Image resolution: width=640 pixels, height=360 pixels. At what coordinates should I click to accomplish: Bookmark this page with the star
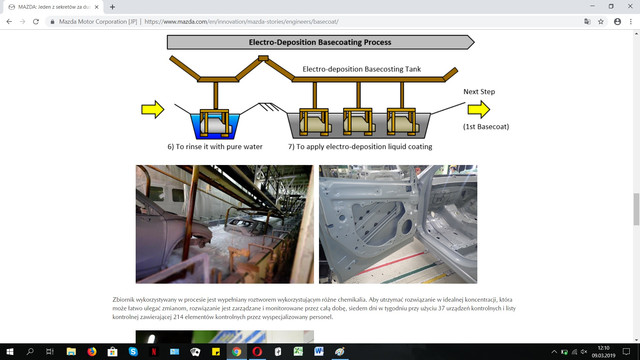click(601, 22)
